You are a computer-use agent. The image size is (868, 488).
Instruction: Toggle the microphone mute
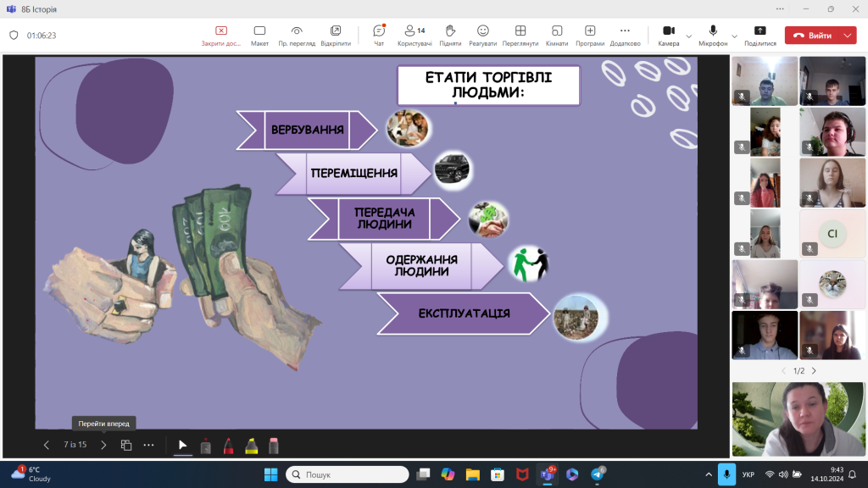713,35
